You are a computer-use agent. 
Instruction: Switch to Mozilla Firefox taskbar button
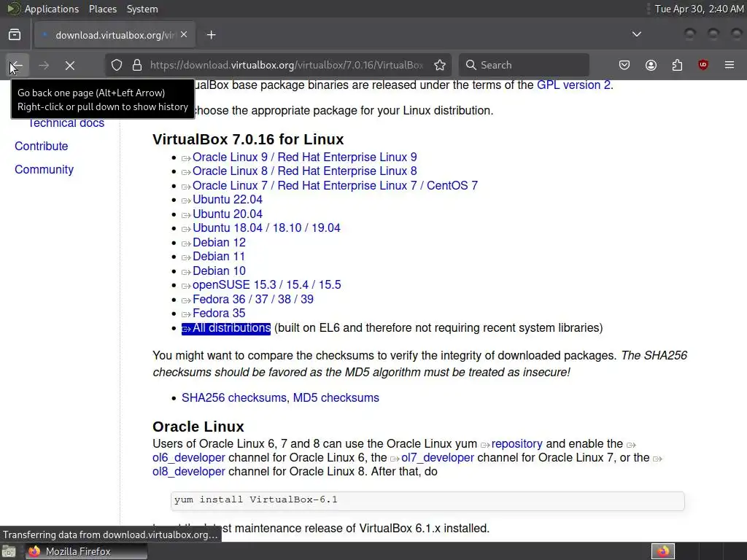pyautogui.click(x=86, y=551)
